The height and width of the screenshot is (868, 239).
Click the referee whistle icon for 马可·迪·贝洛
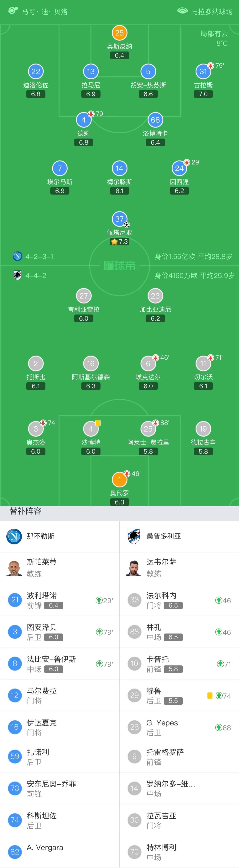click(13, 10)
